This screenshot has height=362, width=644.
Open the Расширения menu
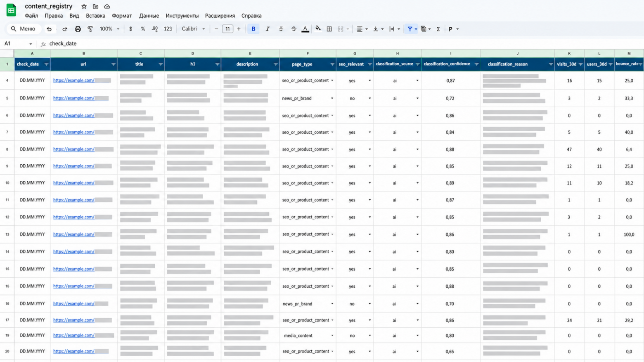(x=220, y=16)
